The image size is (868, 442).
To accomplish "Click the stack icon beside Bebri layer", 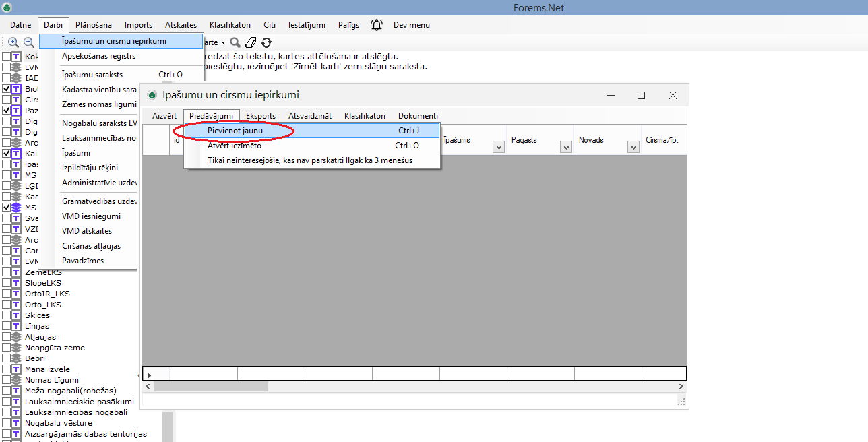I will [16, 358].
